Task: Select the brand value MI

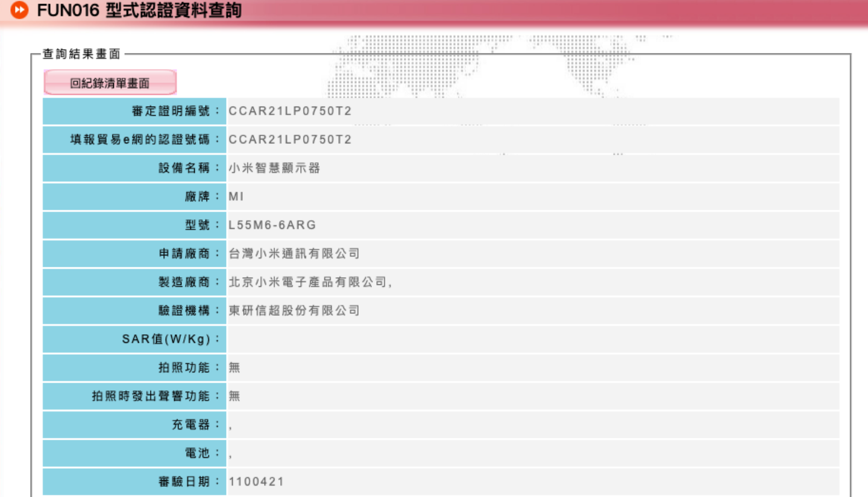Action: click(x=236, y=197)
